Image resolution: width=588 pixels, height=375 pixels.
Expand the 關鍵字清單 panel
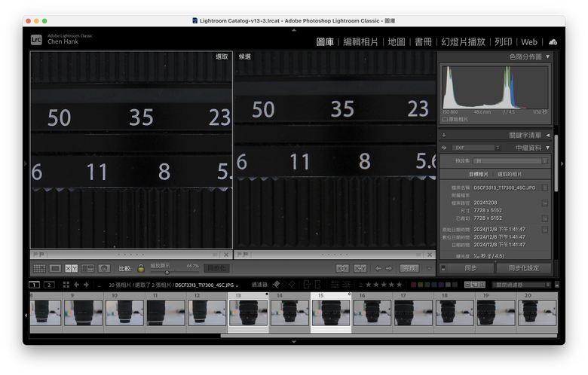(x=548, y=136)
